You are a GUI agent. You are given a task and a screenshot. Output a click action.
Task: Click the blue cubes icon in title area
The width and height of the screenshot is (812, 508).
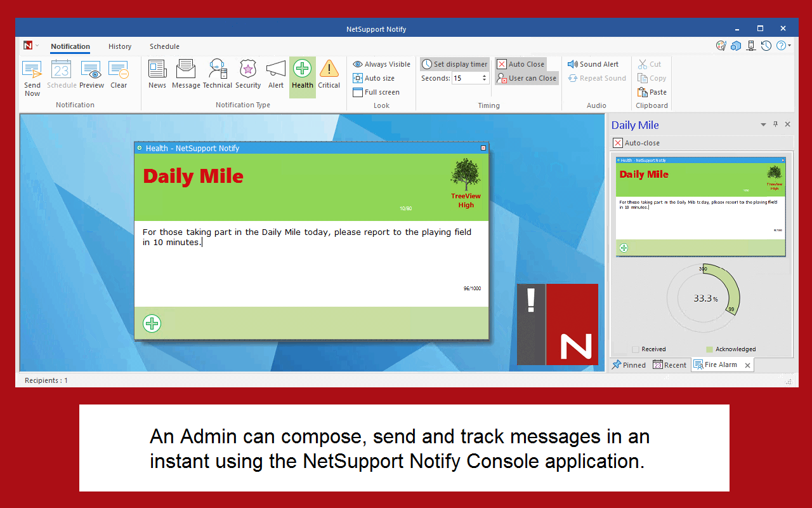[x=736, y=46]
